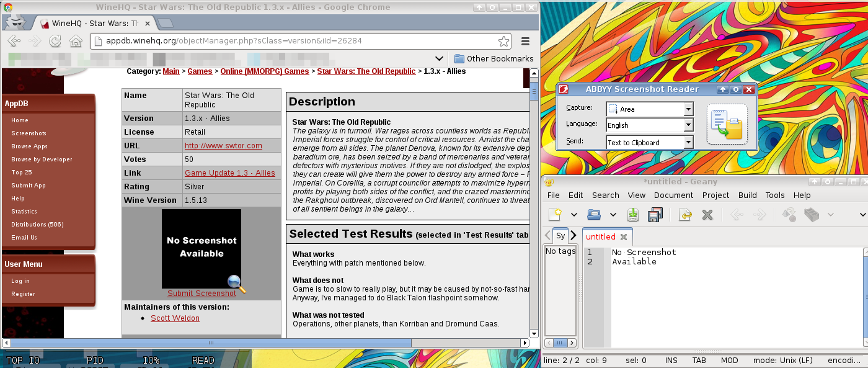Reload the current file in Geany
Image resolution: width=868 pixels, height=368 pixels.
click(685, 215)
